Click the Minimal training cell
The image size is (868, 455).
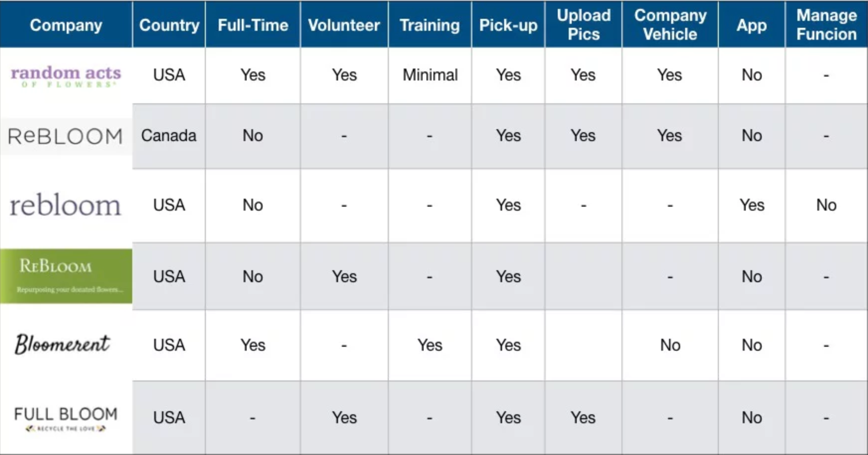click(x=430, y=75)
